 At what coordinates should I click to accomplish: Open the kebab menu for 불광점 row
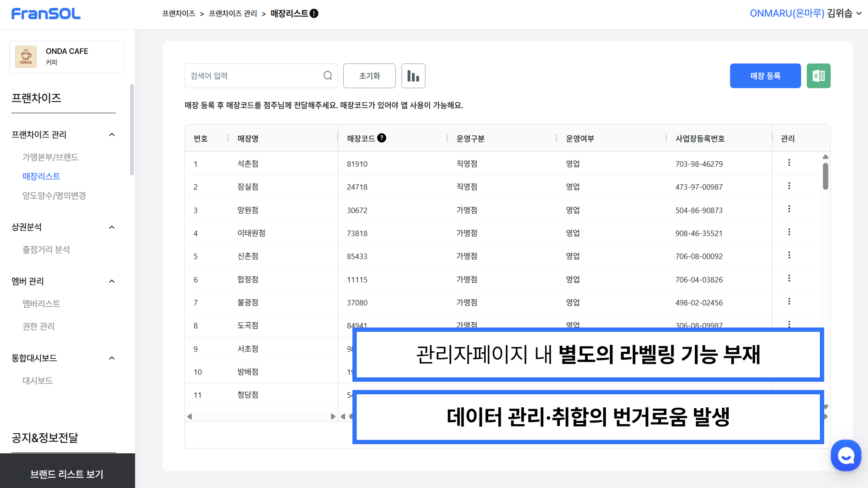(789, 301)
